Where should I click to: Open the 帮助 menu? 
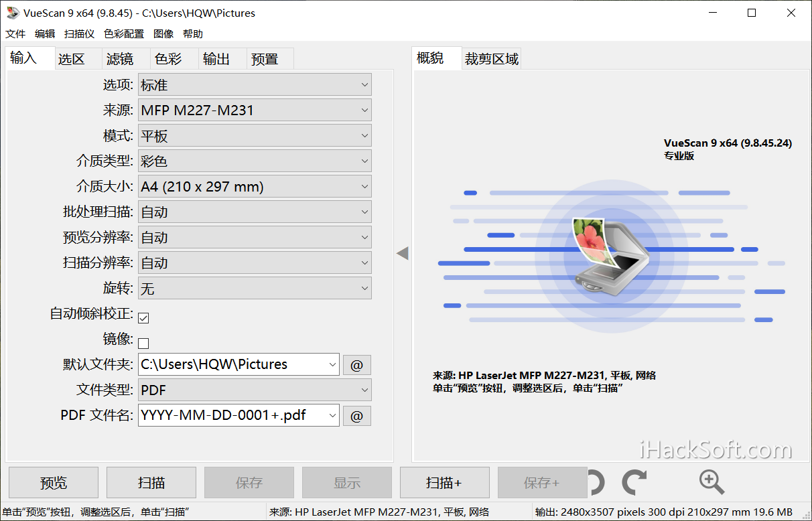pyautogui.click(x=193, y=34)
